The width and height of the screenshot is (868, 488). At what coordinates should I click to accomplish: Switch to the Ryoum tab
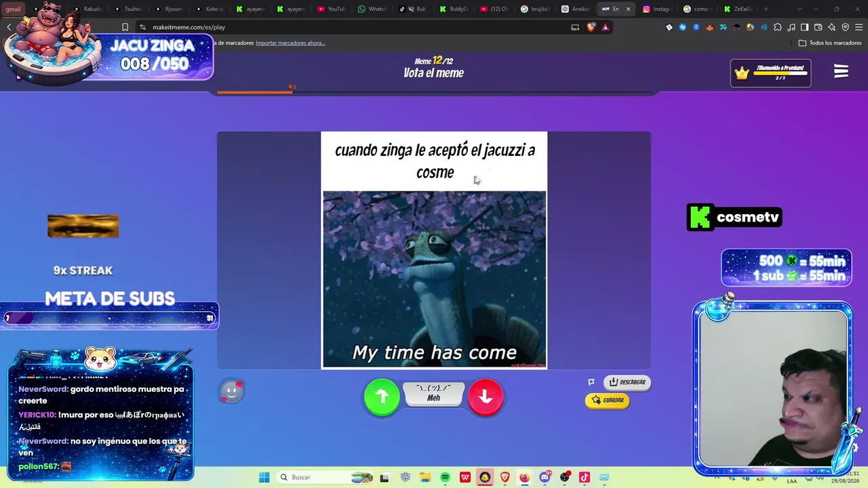click(x=168, y=9)
